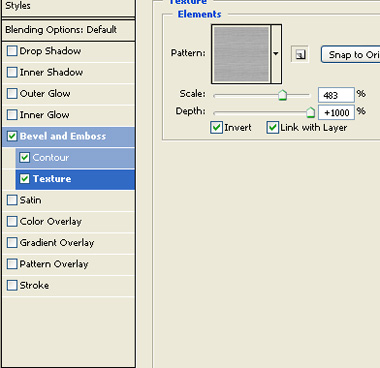
Task: Open the Inner Glow settings row
Action: pyautogui.click(x=68, y=115)
